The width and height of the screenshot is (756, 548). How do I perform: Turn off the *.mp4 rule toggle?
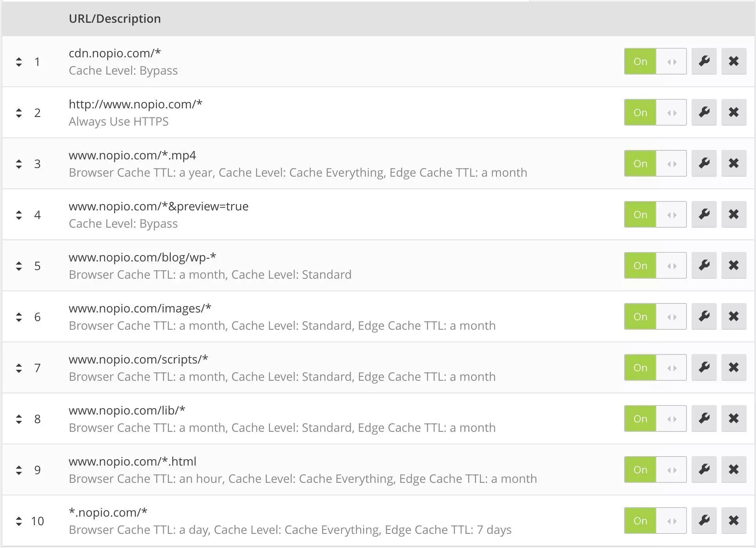pyautogui.click(x=655, y=163)
